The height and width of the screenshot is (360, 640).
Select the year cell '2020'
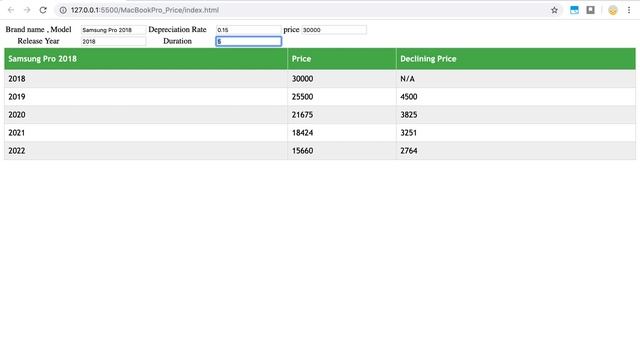pos(146,115)
